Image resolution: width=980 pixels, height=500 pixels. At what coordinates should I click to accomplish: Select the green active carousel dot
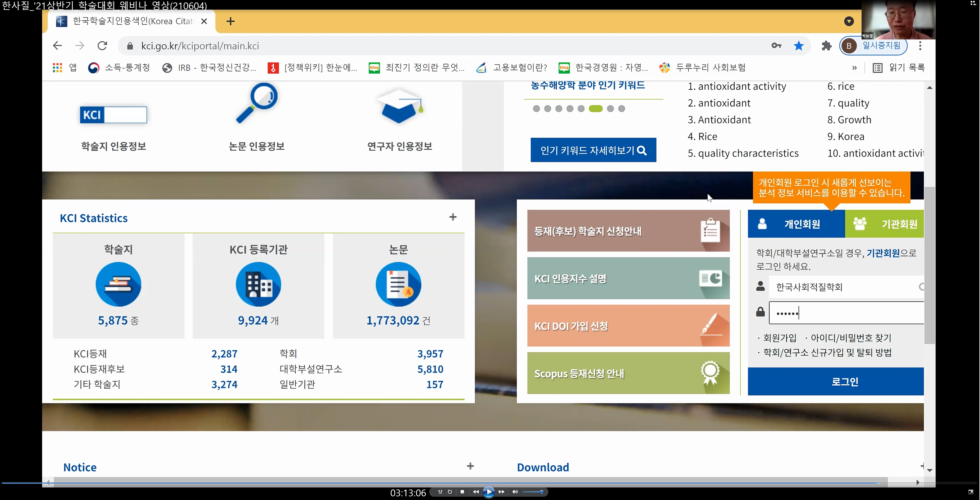pos(596,109)
